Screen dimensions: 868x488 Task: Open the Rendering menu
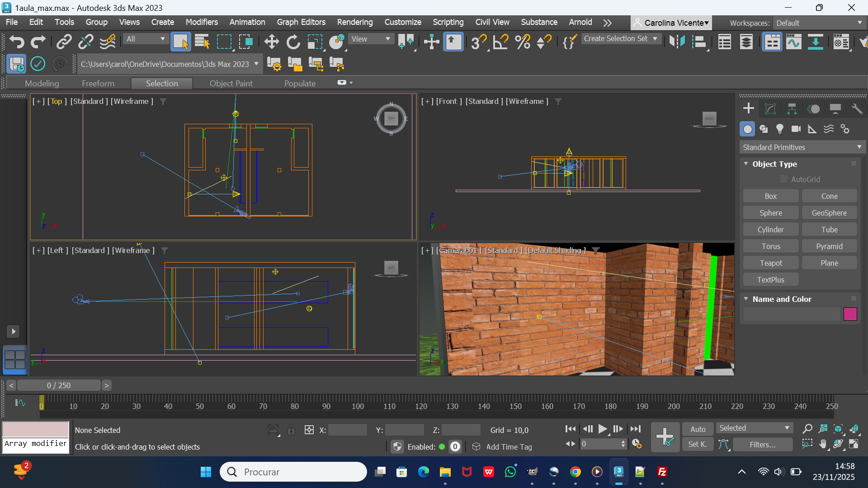click(354, 22)
